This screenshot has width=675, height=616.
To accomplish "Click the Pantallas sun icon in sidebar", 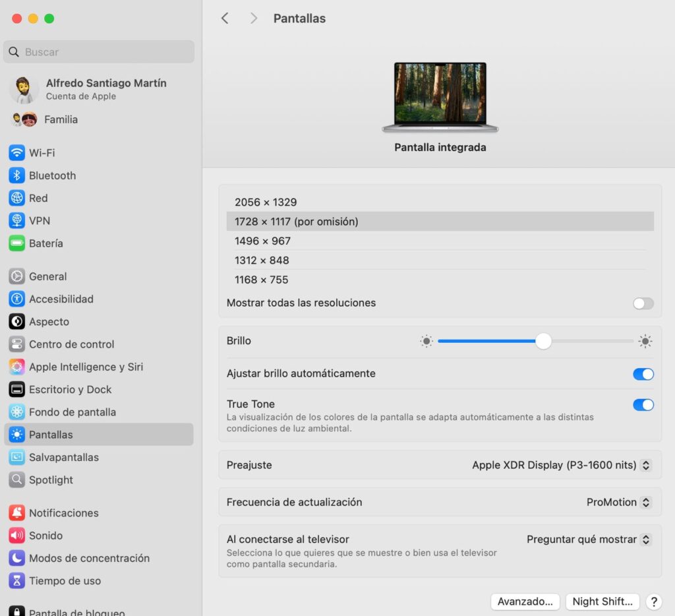I will coord(16,435).
